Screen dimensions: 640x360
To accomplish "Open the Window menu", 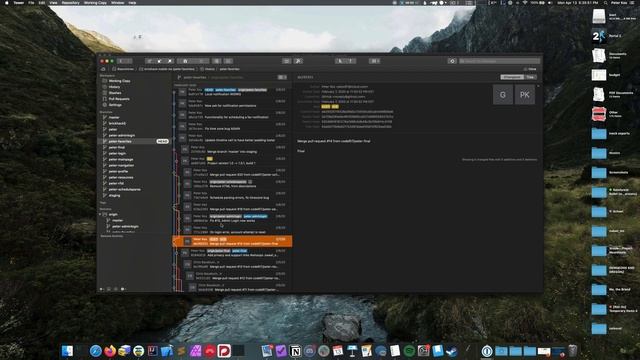I will [118, 2].
